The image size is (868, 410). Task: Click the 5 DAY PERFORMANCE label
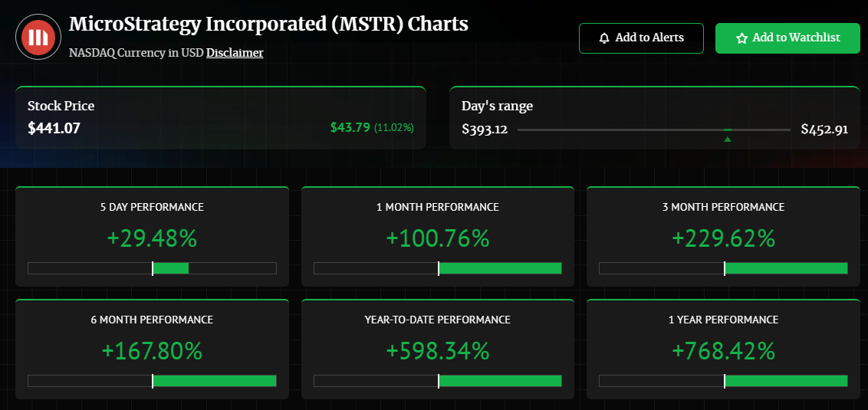153,208
